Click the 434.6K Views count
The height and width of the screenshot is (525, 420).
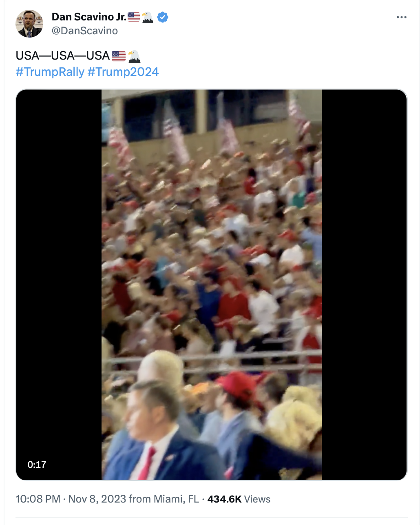point(239,499)
